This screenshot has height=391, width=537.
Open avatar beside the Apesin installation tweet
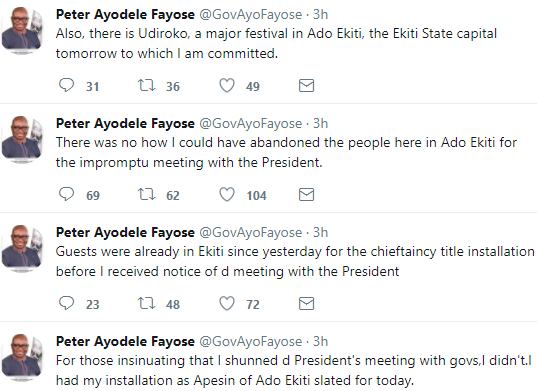tap(23, 357)
